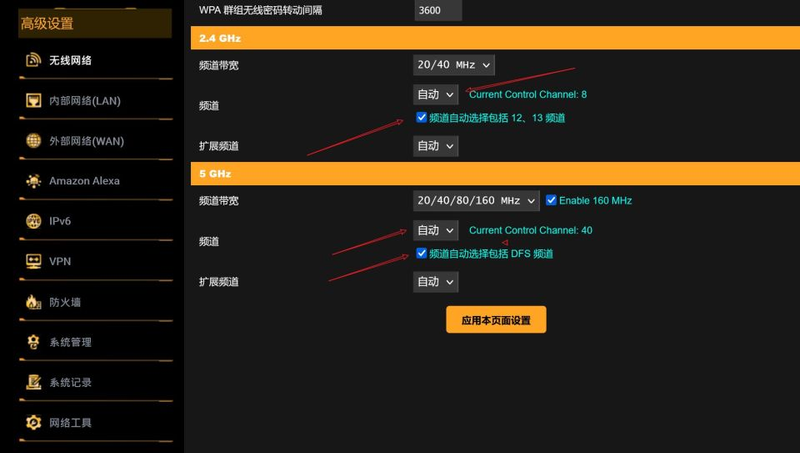Click the Enable 160 MHz label text
The width and height of the screenshot is (800, 453).
[595, 200]
